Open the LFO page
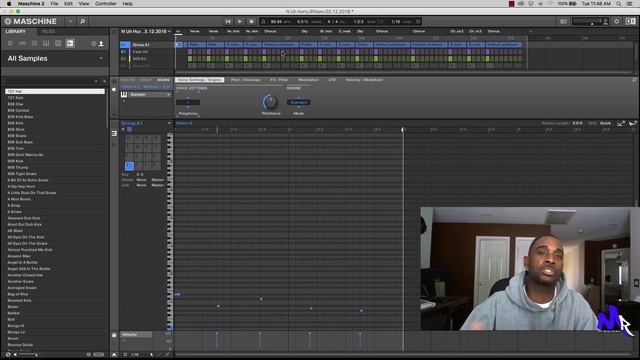Screen dimensions: 640x360 tap(332, 80)
